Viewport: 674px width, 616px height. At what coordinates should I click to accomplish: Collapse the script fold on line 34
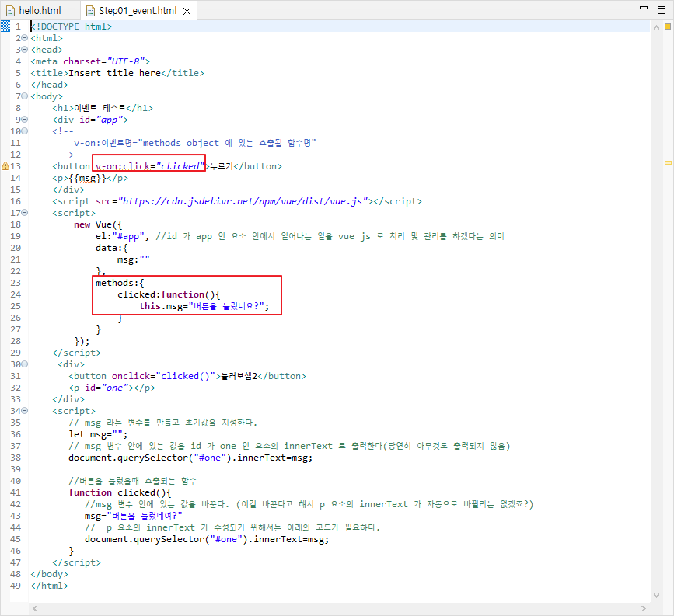click(25, 411)
